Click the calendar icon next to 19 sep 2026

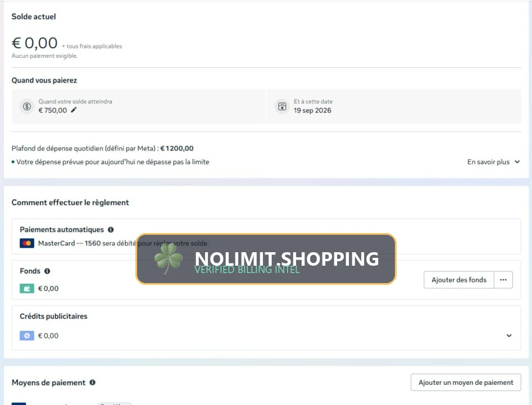[x=282, y=107]
